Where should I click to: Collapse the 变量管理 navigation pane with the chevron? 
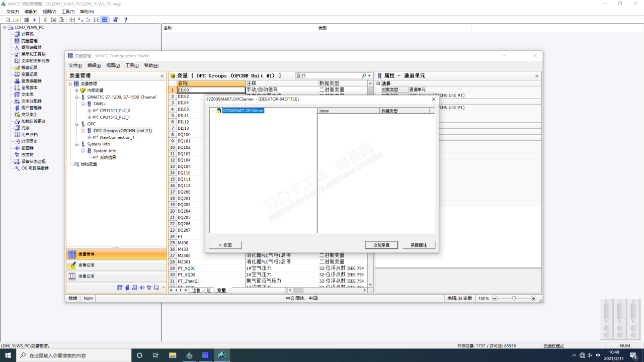tap(162, 76)
